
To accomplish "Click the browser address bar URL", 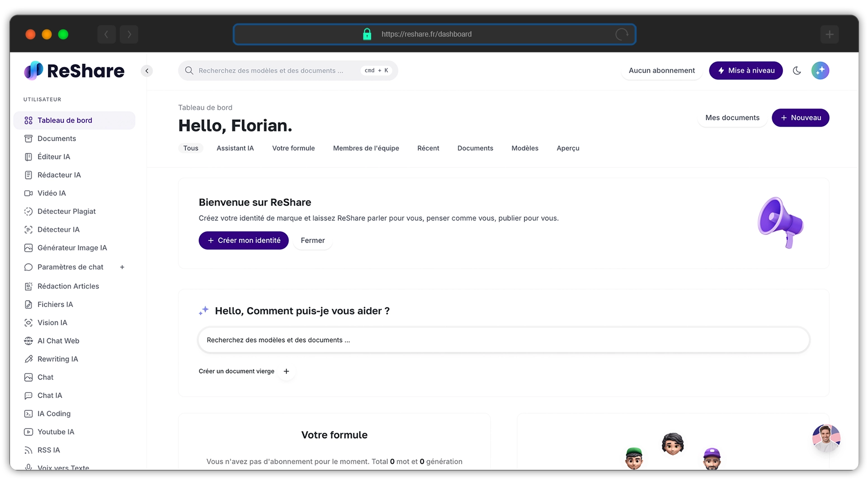I will (426, 34).
